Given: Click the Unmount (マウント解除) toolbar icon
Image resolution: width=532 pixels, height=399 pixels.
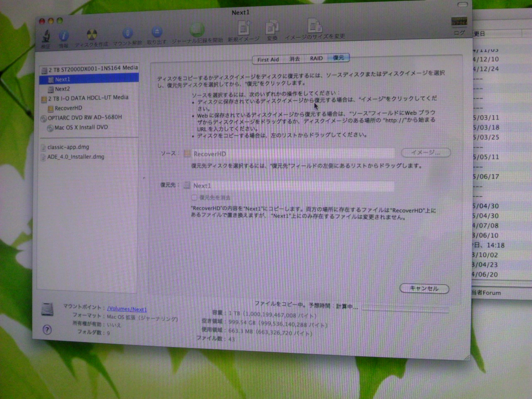Looking at the screenshot, I should click(x=128, y=34).
